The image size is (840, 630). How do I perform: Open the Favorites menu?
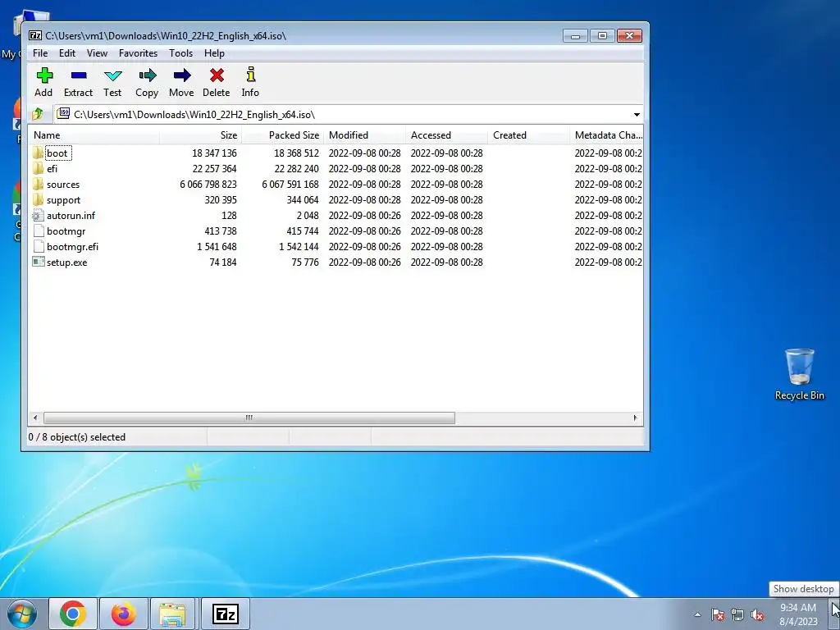tap(138, 53)
